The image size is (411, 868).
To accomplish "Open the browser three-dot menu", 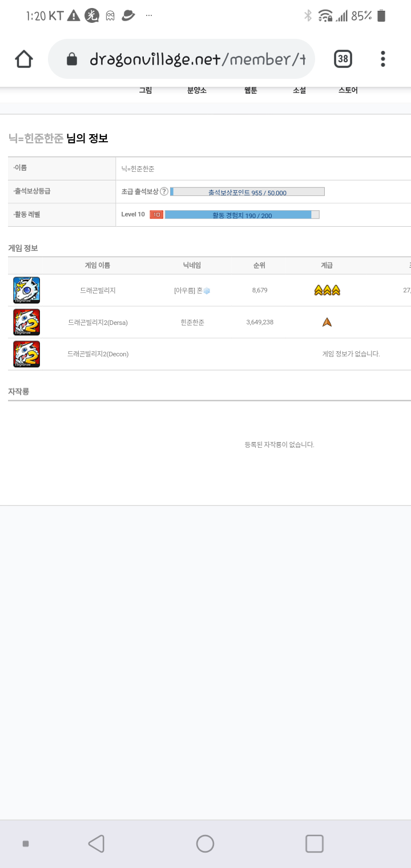I will pos(382,59).
